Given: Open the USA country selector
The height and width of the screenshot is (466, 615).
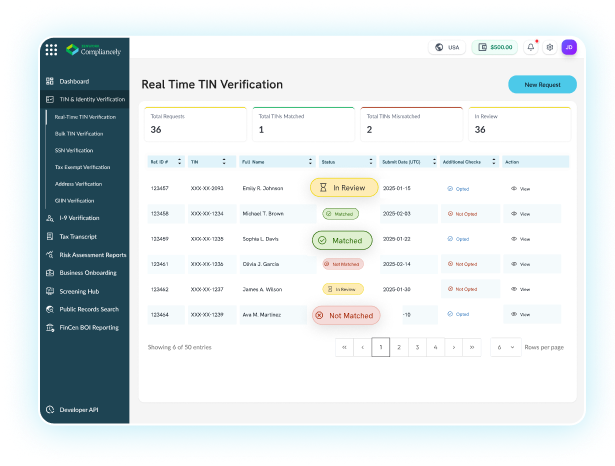Looking at the screenshot, I should coord(447,47).
